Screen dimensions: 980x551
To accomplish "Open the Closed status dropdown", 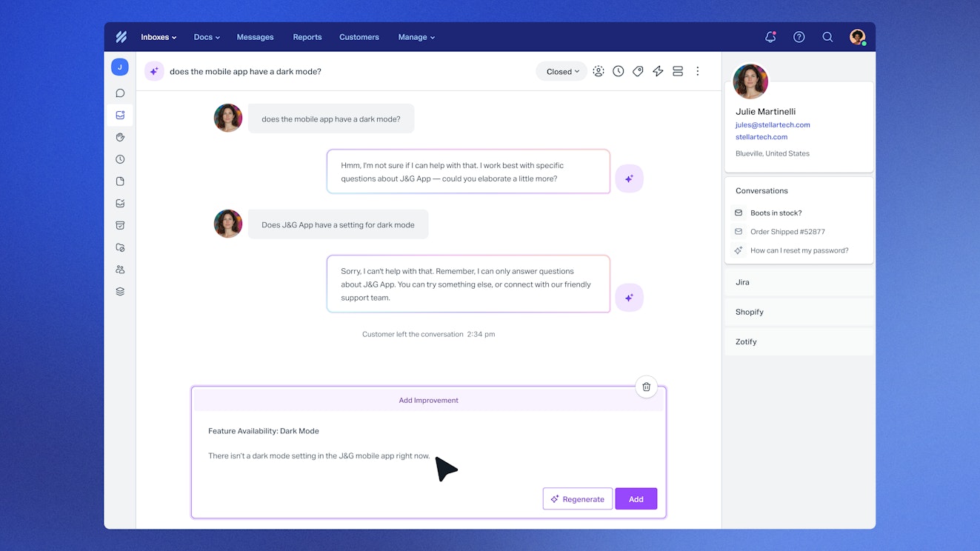I will (x=562, y=72).
